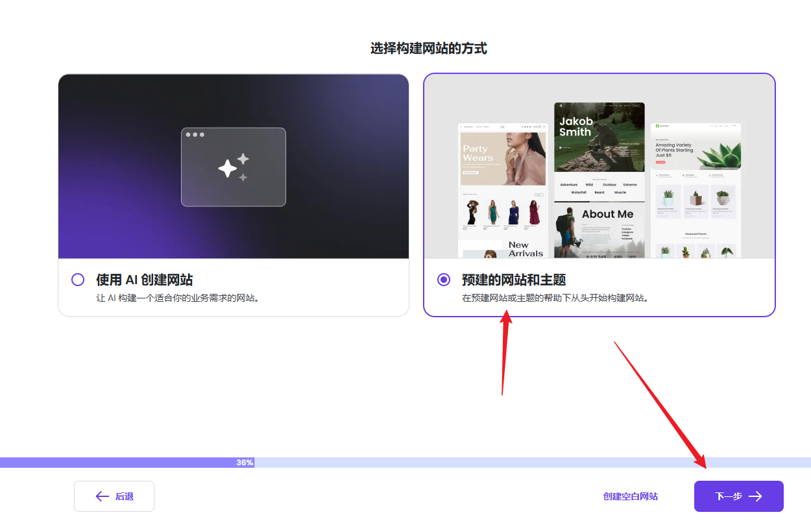Viewport: 811px width, 532px height.
Task: Click the 使用 AI 创建网站 heading
Action: click(144, 280)
